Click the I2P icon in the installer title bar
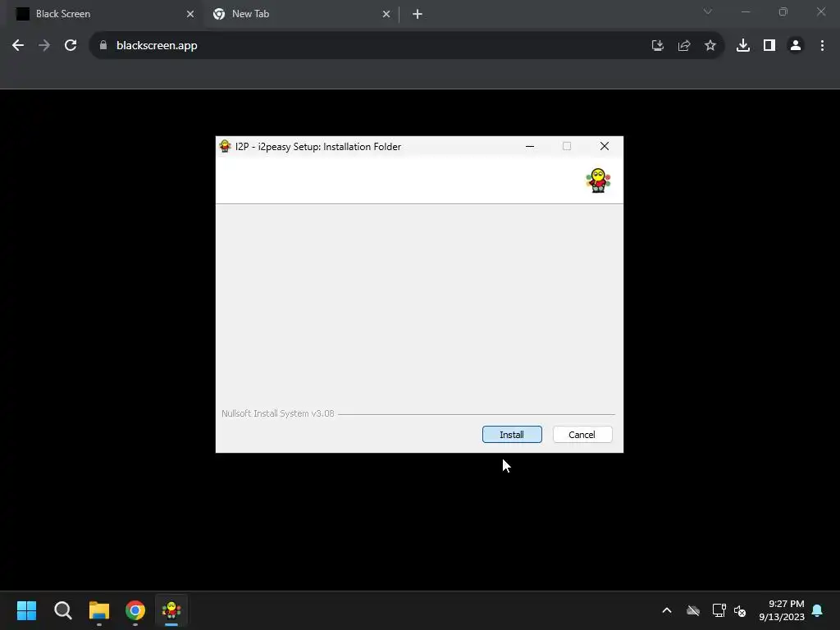840x630 pixels. [225, 146]
